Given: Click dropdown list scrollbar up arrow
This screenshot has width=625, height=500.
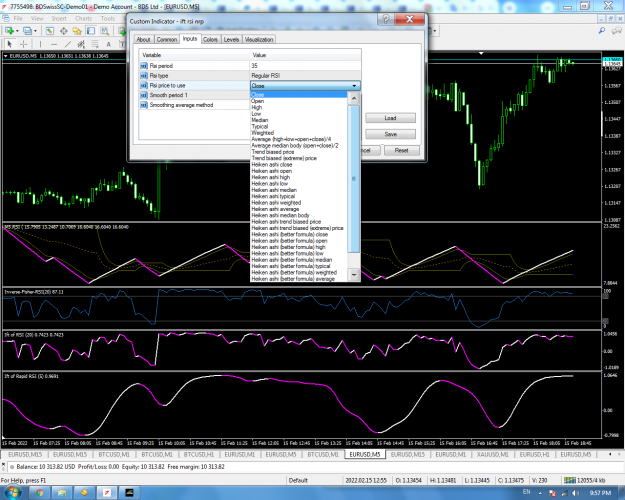Looking at the screenshot, I should pos(354,98).
